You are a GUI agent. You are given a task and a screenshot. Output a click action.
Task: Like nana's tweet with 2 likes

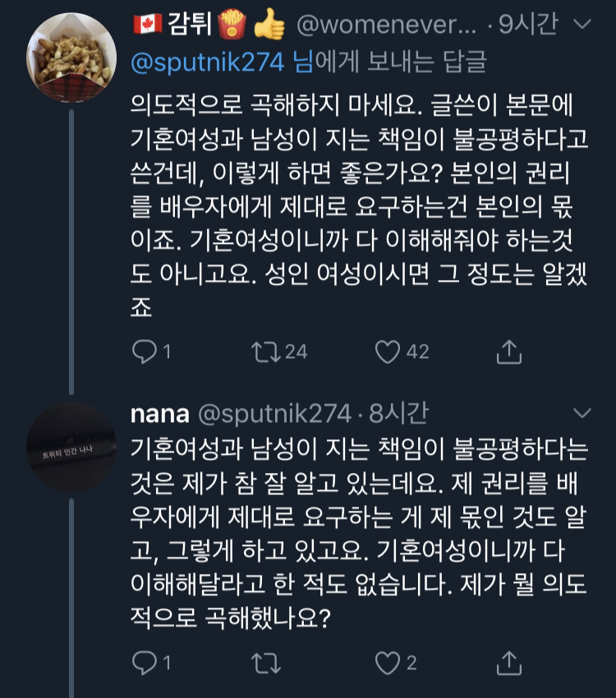(x=387, y=662)
